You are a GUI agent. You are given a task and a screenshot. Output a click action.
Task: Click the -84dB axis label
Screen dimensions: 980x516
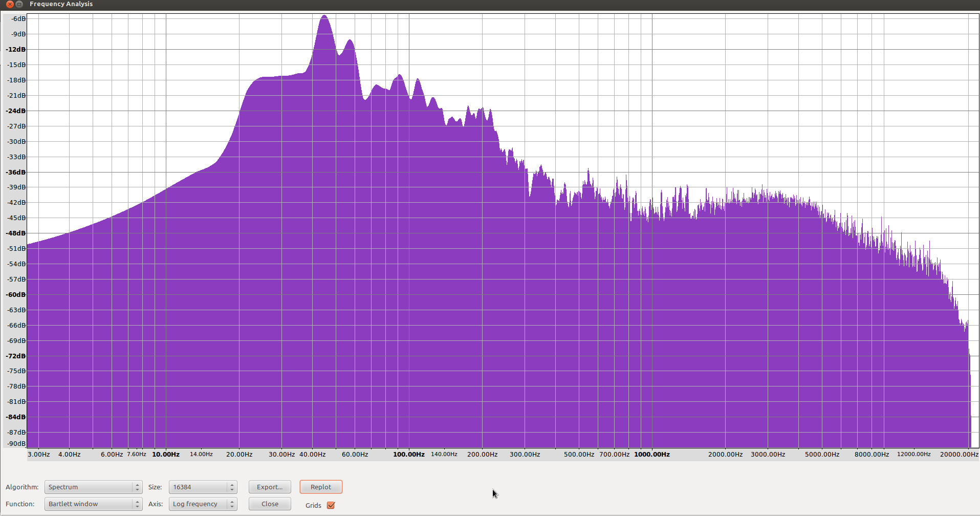click(16, 417)
